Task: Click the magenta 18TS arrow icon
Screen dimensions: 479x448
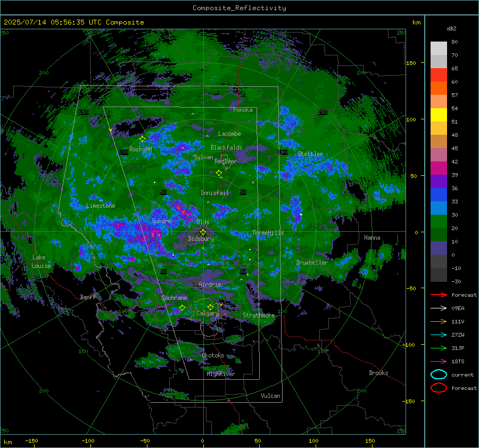Action: click(439, 361)
